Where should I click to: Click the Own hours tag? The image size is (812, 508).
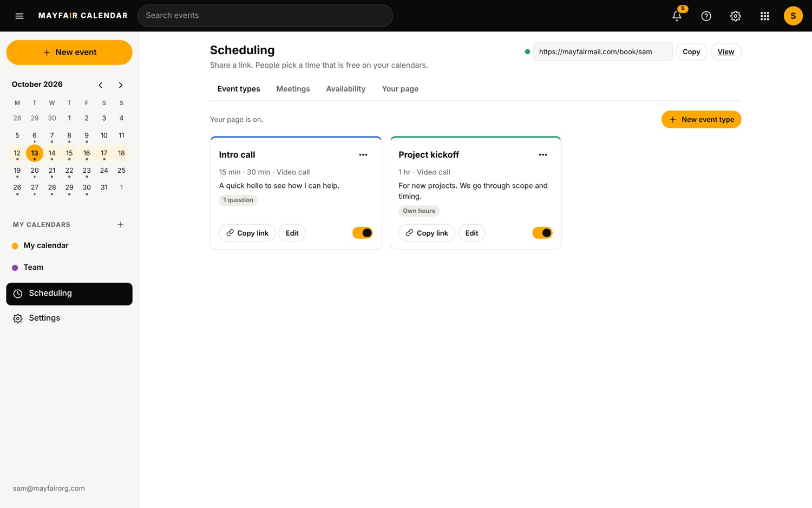coord(419,211)
